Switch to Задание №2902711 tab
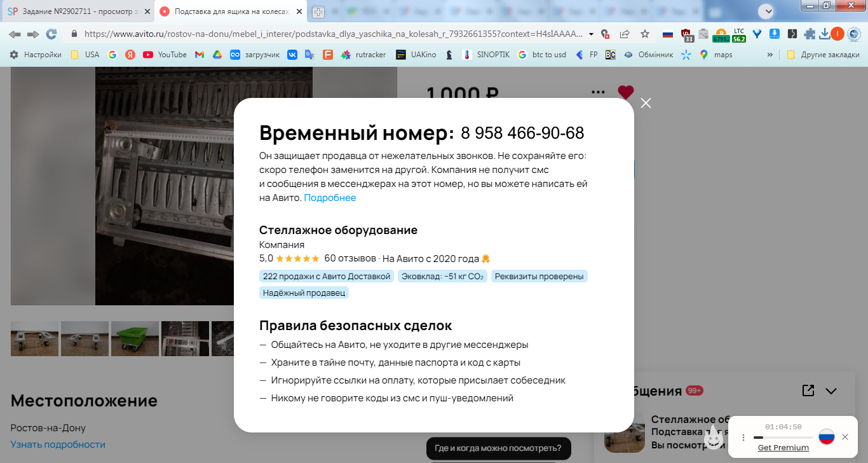868x463 pixels. pyautogui.click(x=77, y=11)
